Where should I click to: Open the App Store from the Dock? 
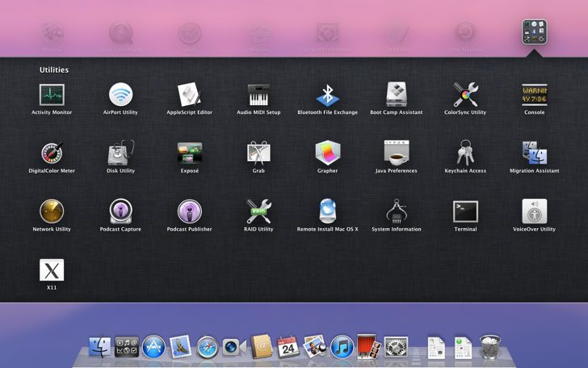153,346
